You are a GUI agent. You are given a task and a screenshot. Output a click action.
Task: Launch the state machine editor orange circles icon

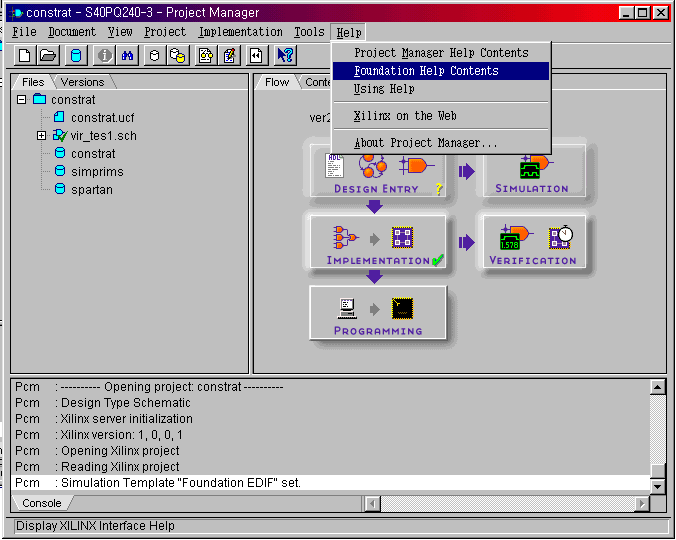[x=372, y=166]
